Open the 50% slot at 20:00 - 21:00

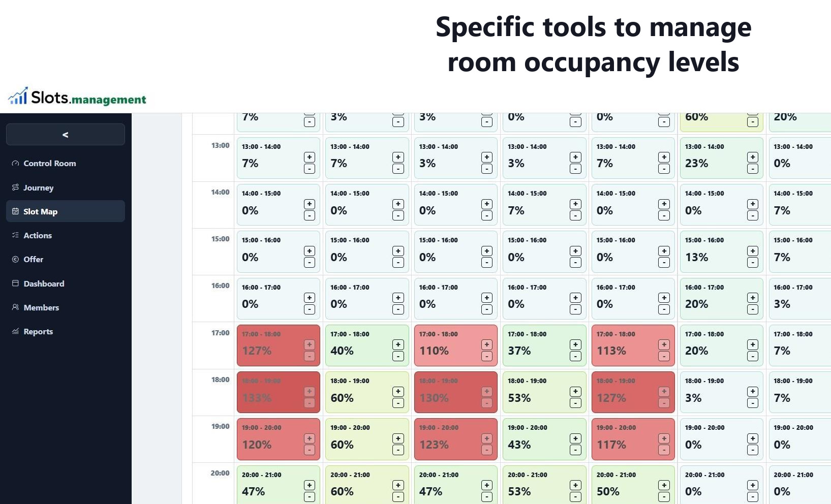click(x=633, y=485)
